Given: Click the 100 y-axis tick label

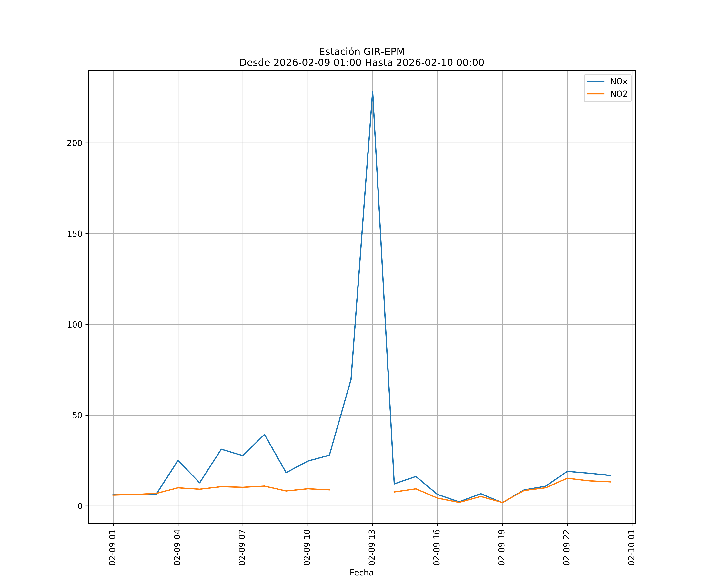Looking at the screenshot, I should [x=75, y=325].
